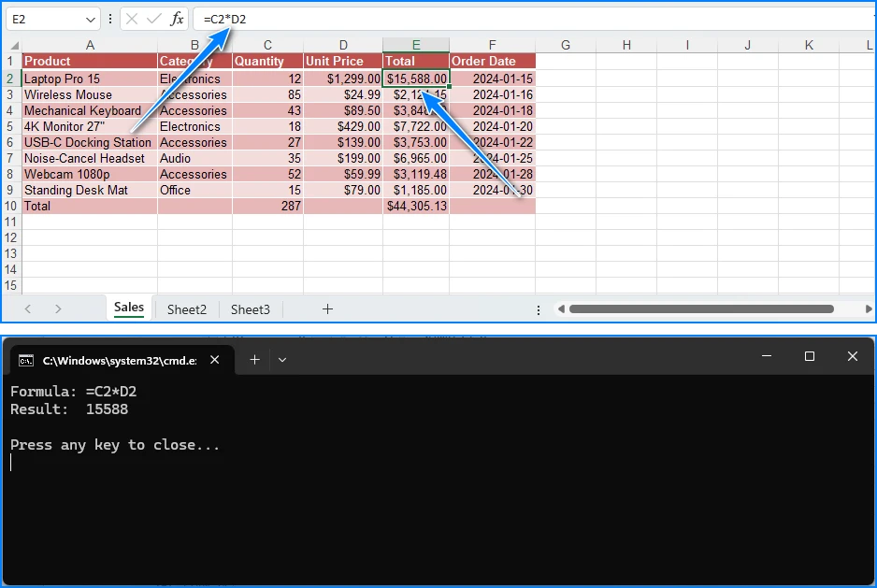877x588 pixels.
Task: Select column D header
Action: point(343,45)
